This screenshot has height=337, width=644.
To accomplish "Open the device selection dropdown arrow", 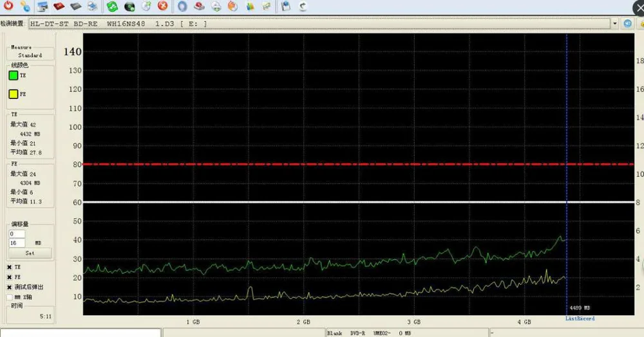I will pyautogui.click(x=614, y=23).
